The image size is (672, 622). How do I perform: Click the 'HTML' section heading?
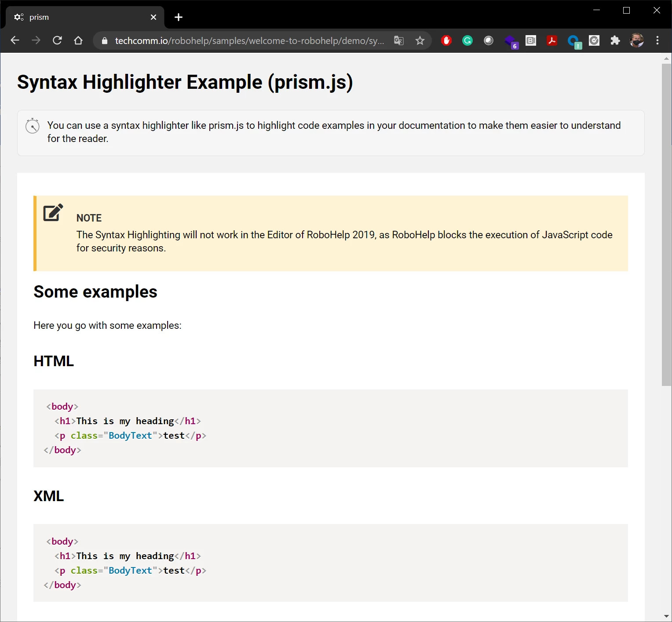pos(54,361)
